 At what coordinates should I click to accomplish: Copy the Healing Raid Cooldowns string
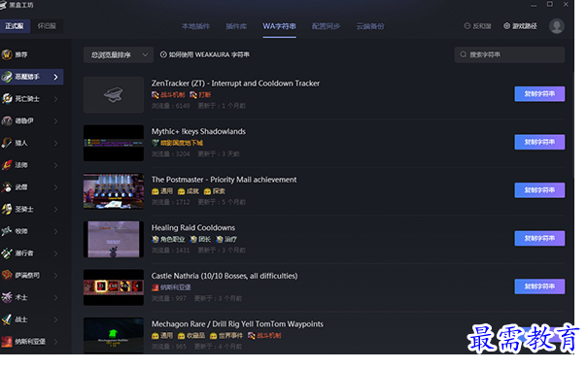click(x=539, y=239)
